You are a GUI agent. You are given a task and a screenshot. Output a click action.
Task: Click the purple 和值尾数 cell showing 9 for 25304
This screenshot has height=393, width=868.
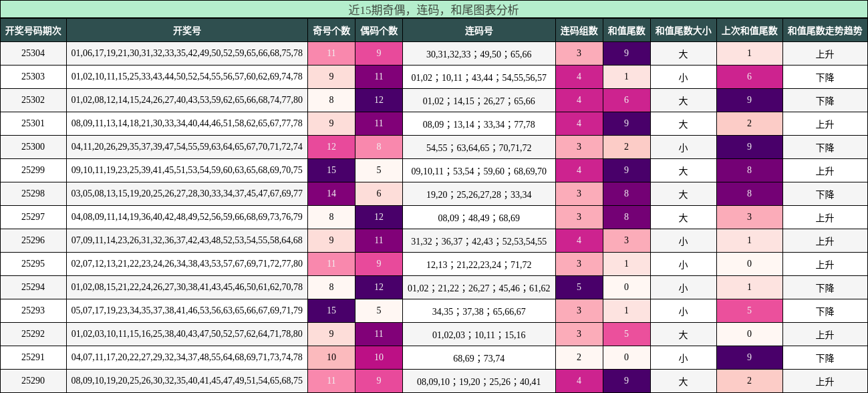[627, 53]
